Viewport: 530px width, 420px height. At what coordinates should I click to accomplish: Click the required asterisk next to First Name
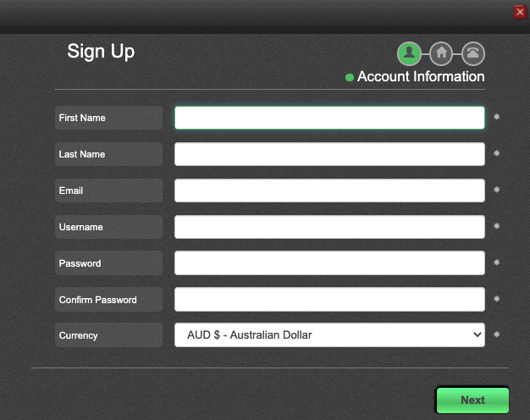pos(497,118)
